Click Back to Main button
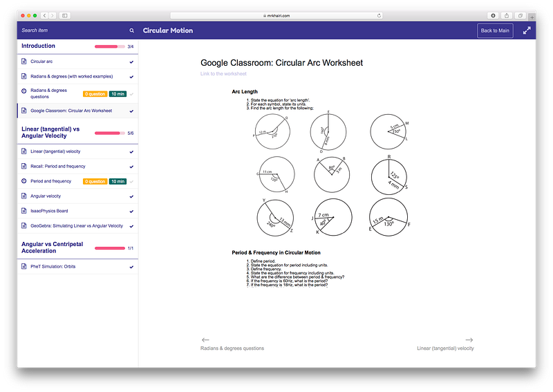 [x=495, y=30]
